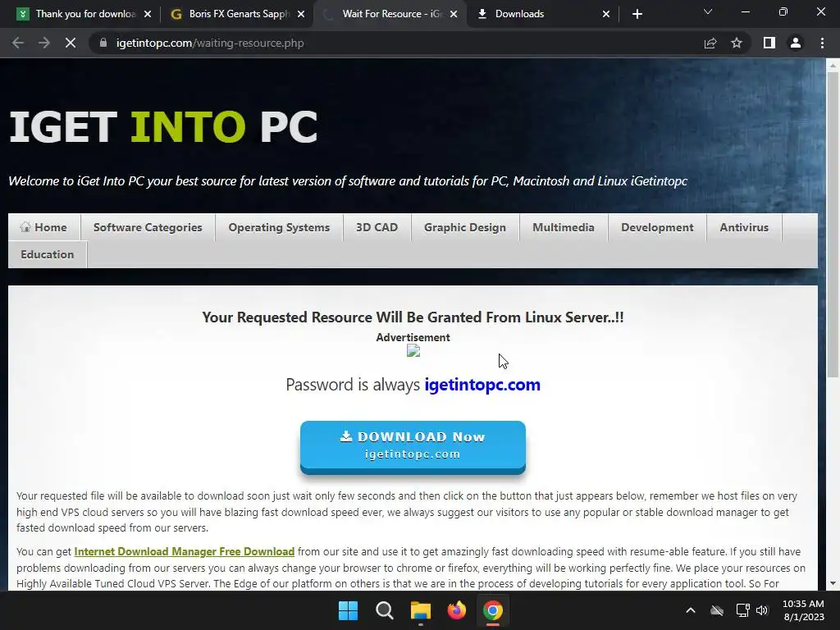Open the Development category

tap(657, 227)
